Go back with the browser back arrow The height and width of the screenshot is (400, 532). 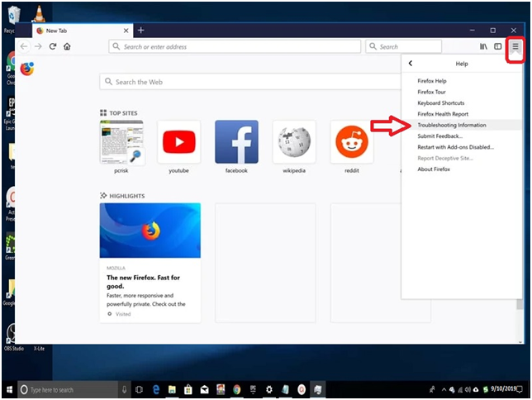point(24,46)
